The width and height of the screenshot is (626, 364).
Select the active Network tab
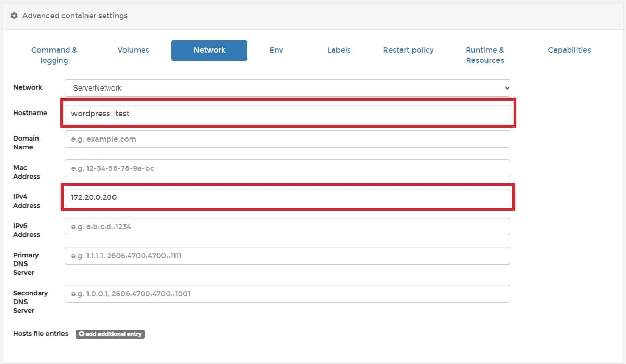point(209,51)
